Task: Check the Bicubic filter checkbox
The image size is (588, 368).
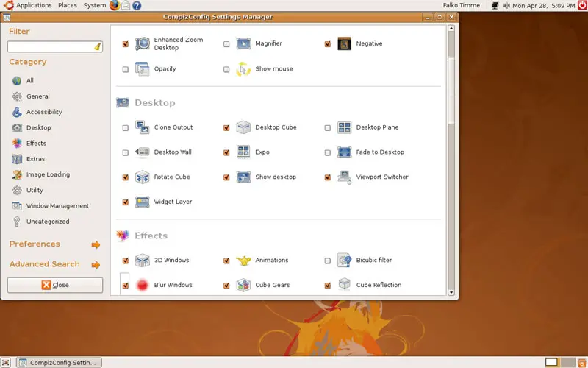Action: pyautogui.click(x=328, y=261)
